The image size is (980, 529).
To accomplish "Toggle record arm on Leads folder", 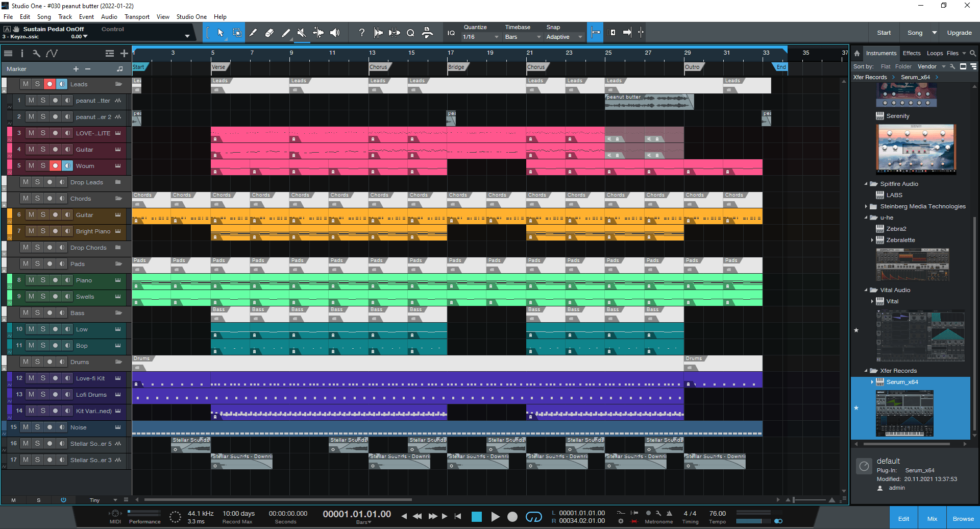I will click(49, 84).
